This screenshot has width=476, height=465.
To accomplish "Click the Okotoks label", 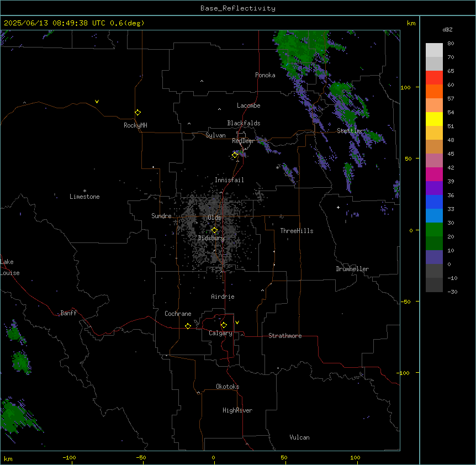I will tap(228, 387).
